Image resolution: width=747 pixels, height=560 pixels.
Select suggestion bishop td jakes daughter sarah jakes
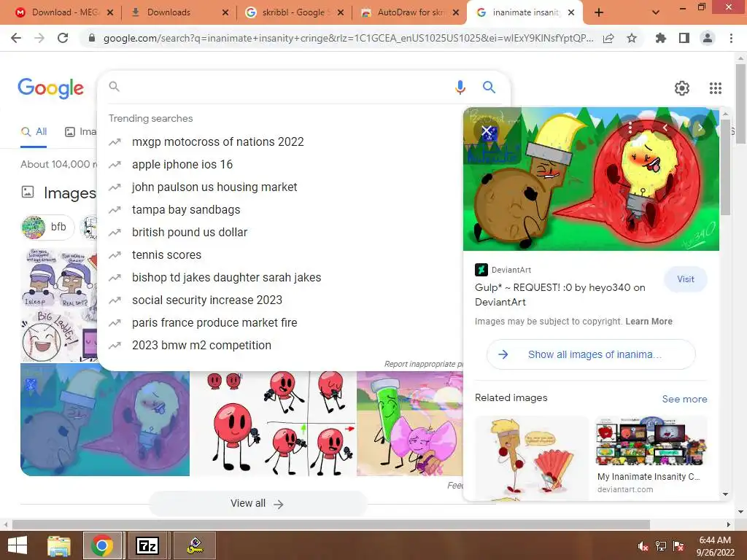click(226, 278)
